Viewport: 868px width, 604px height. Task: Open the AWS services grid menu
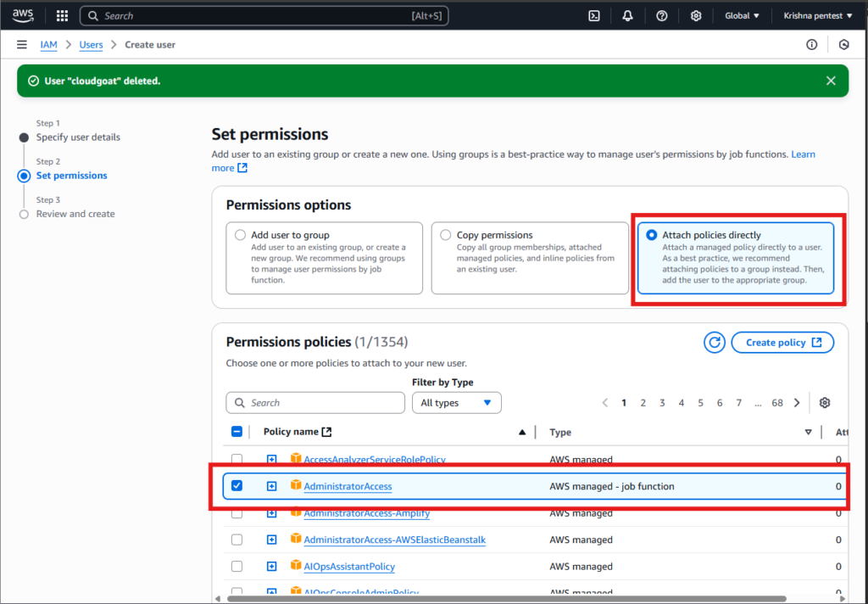click(x=62, y=15)
